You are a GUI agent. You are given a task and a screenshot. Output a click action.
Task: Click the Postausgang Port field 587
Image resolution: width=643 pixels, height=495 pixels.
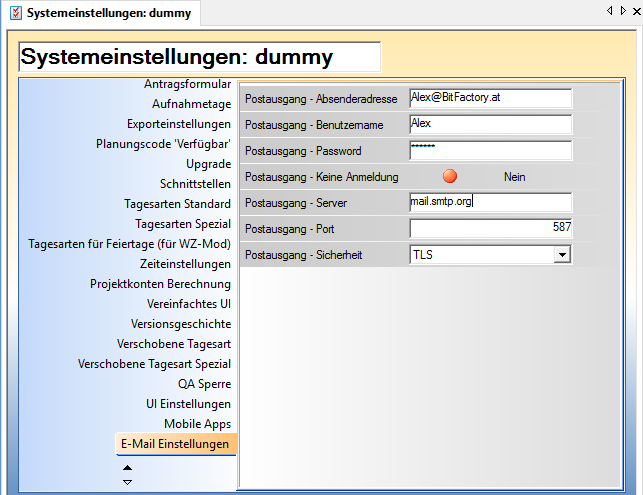pos(490,228)
